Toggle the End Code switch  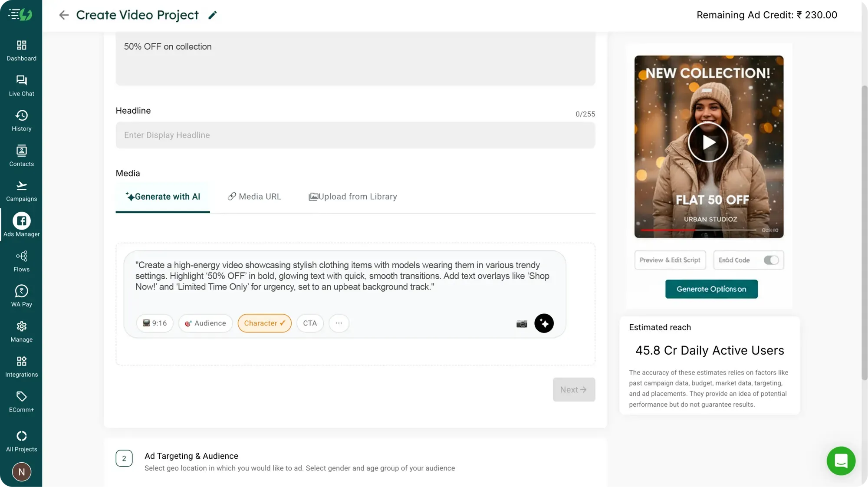coord(771,260)
